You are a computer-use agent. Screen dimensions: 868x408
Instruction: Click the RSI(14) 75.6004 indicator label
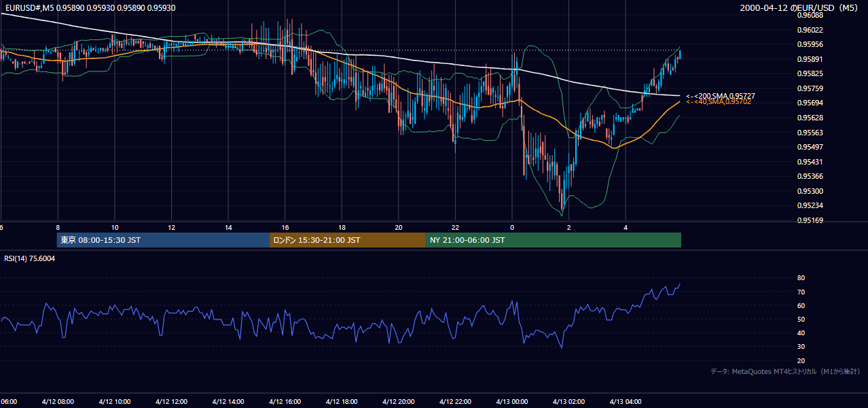(30, 258)
